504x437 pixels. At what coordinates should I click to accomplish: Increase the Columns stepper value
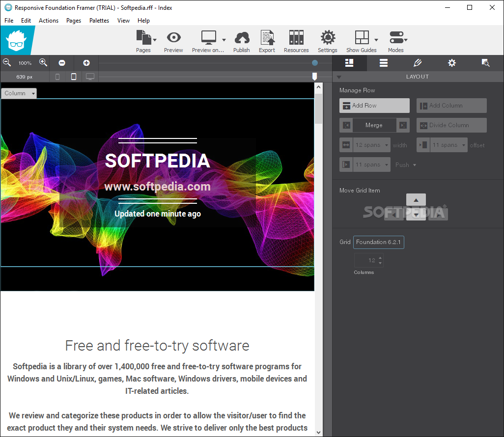(x=381, y=258)
